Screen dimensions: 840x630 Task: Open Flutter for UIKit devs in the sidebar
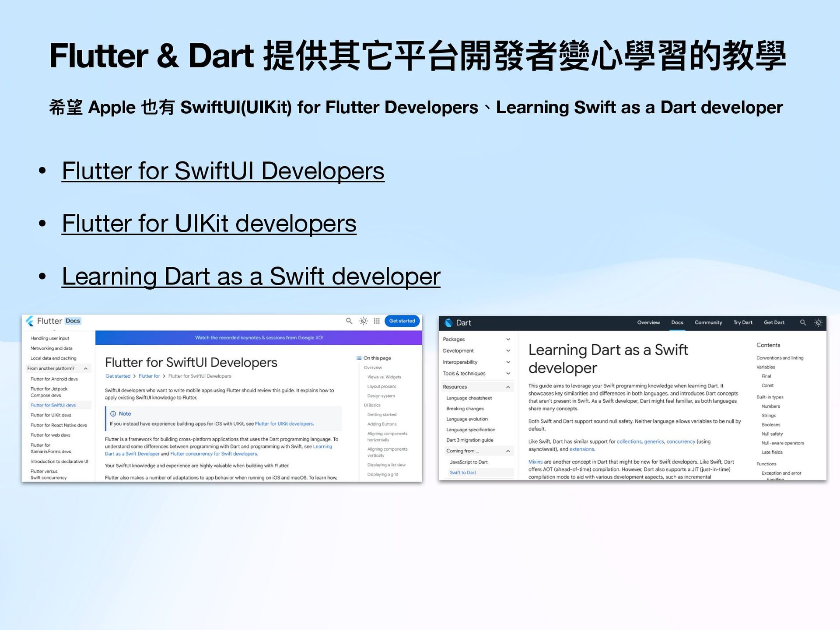(x=51, y=415)
